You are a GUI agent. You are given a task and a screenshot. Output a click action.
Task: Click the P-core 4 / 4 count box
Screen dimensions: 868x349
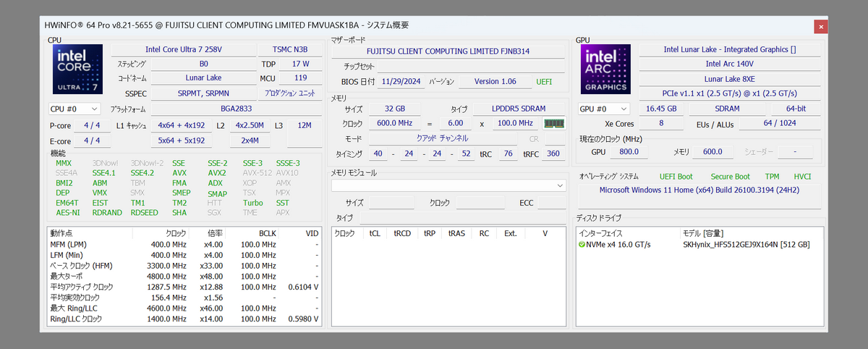point(92,125)
